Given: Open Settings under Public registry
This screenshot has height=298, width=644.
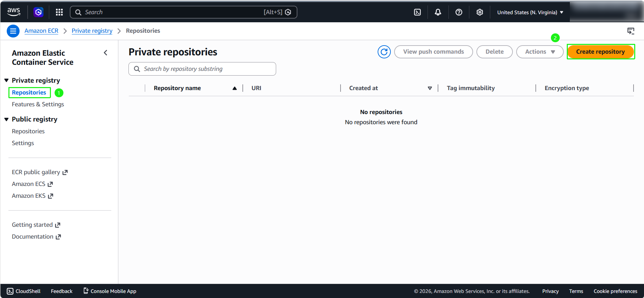Looking at the screenshot, I should pos(23,143).
